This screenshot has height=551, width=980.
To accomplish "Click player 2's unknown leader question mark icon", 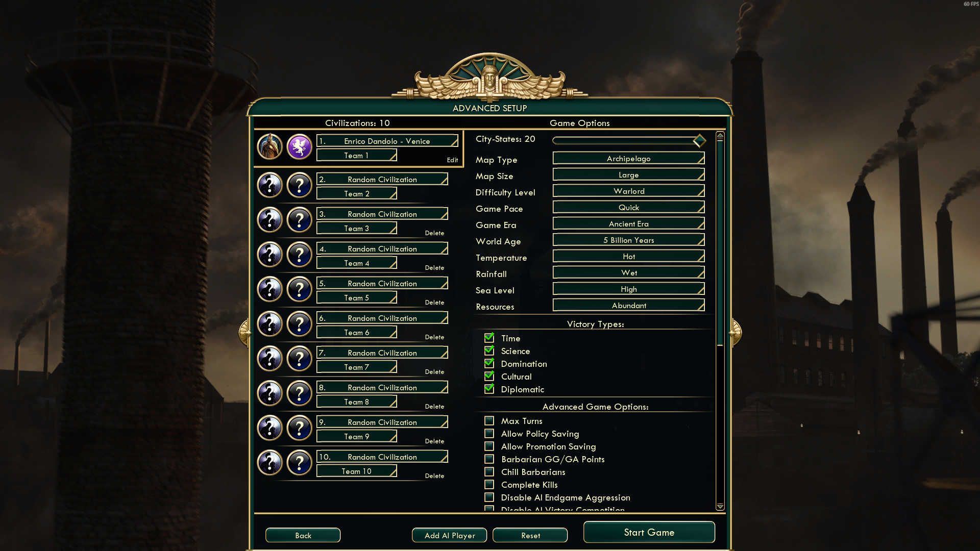I will (x=269, y=185).
